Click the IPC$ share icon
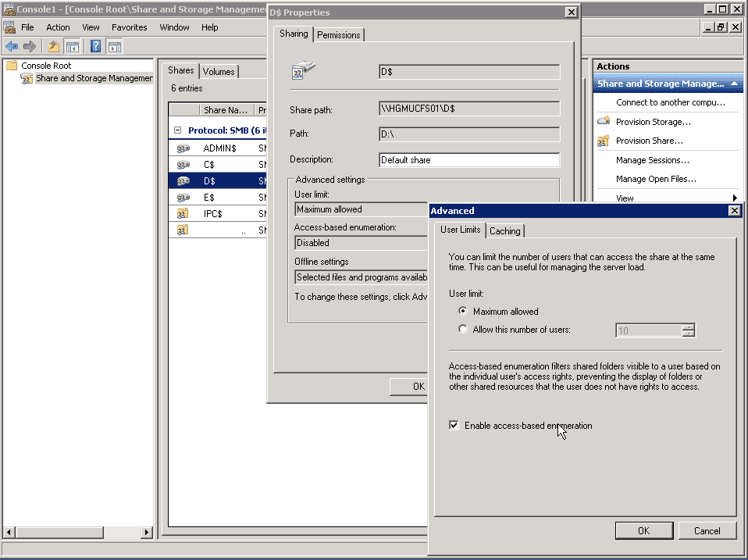The width and height of the screenshot is (748, 560). (x=183, y=214)
